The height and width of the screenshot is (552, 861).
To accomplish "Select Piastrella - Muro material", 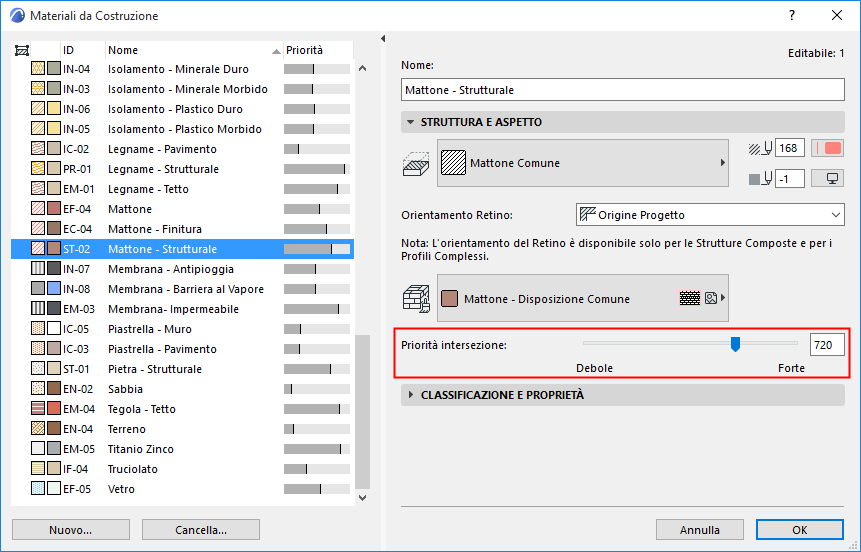I will pyautogui.click(x=182, y=329).
